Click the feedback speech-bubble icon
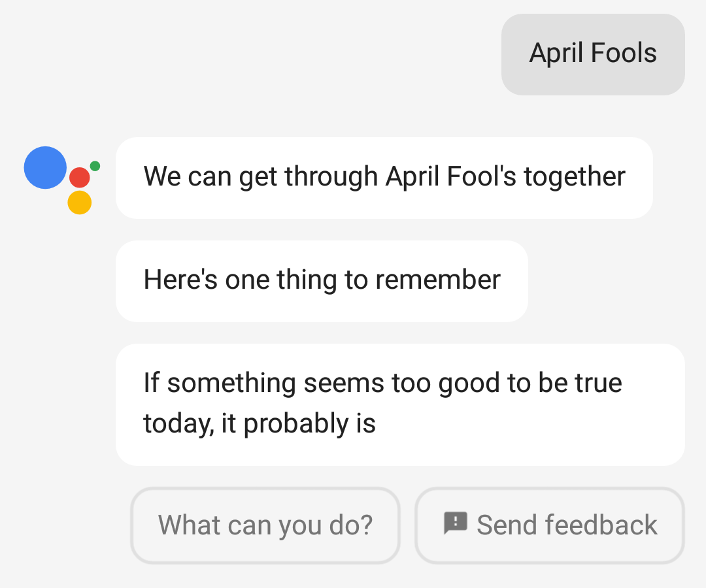Screen dimensions: 706x588 (456, 523)
